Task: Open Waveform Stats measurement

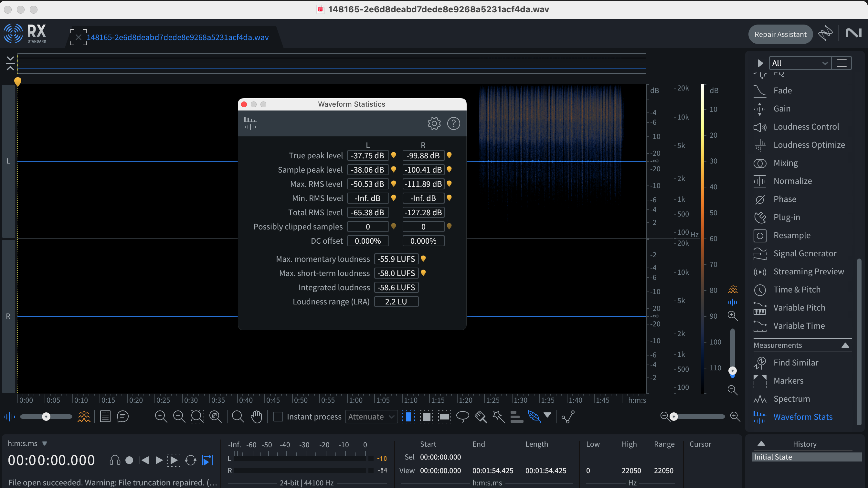Action: [803, 417]
